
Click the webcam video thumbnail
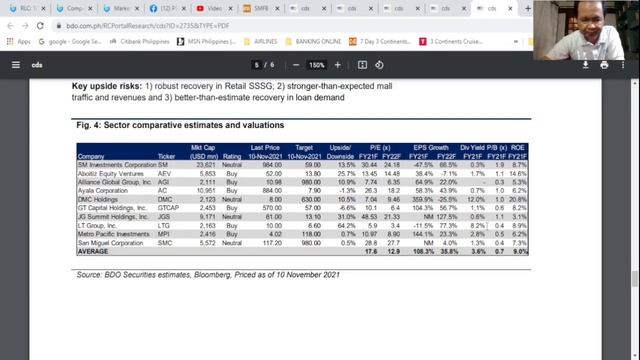(x=586, y=30)
